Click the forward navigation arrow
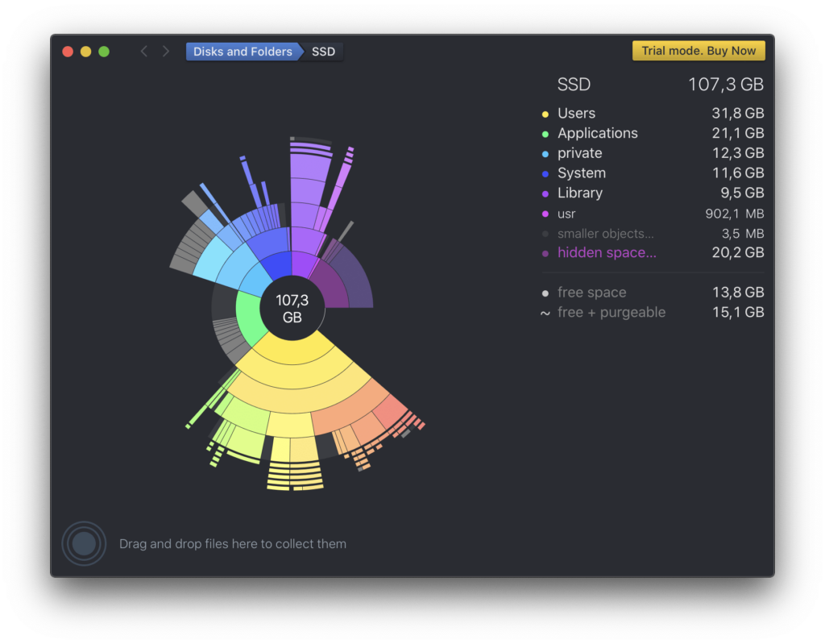The height and width of the screenshot is (644, 825). click(166, 52)
